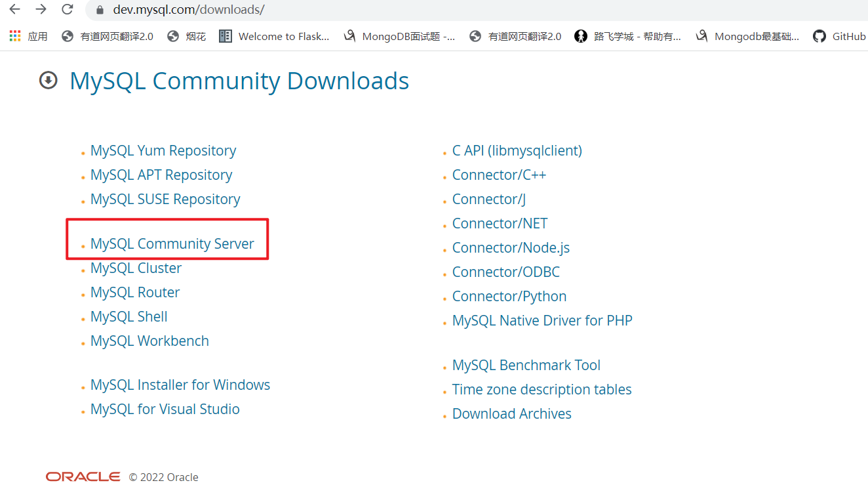Open MySQL for Visual Studio link

[x=165, y=409]
